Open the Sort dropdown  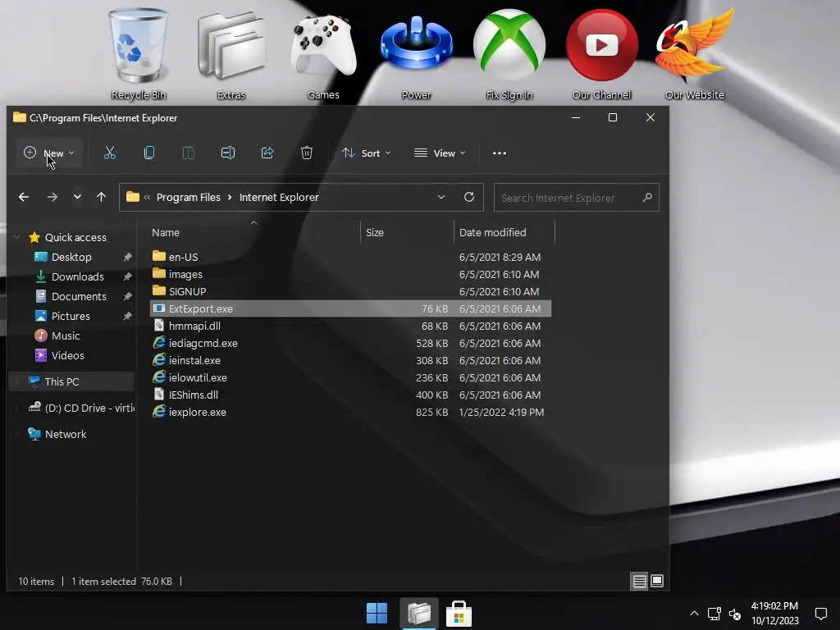pyautogui.click(x=367, y=153)
